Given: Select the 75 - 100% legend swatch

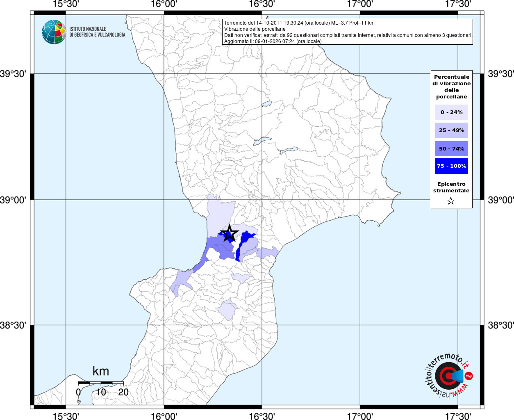Looking at the screenshot, I should pos(451,166).
